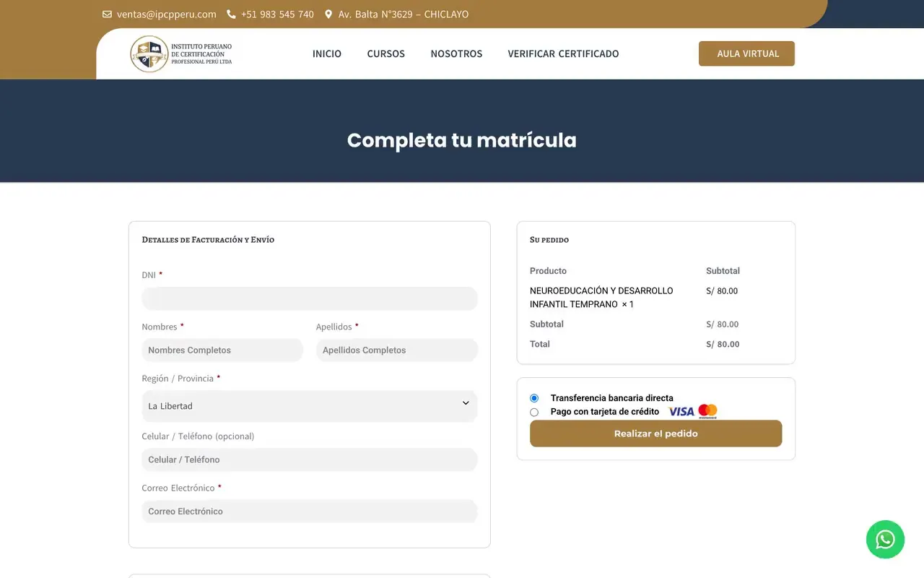Open the NOSOTROS menu item
Screen dimensions: 924x578
point(456,54)
